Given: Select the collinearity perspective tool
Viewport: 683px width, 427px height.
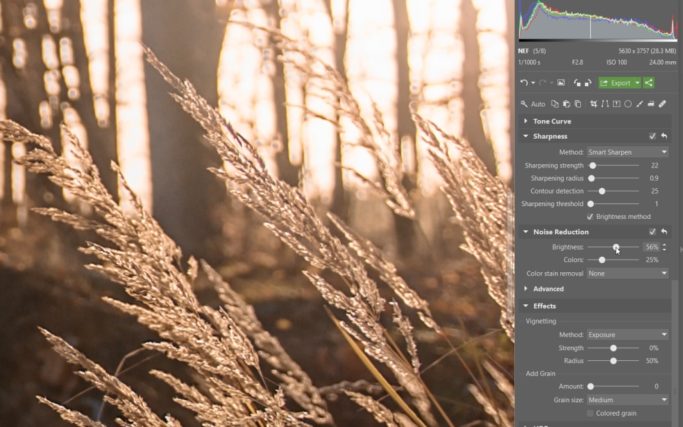Looking at the screenshot, I should [616, 104].
